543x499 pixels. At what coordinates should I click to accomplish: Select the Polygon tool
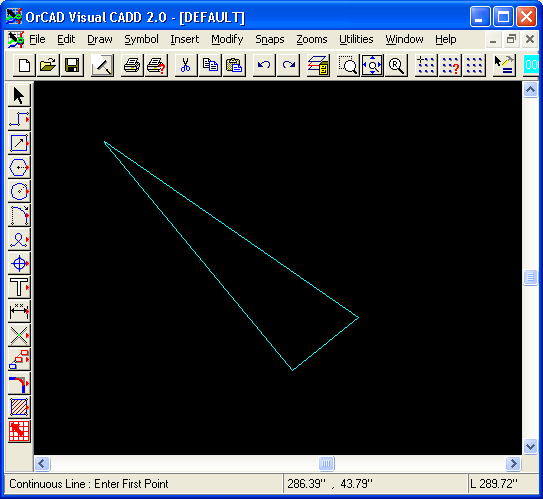pyautogui.click(x=19, y=167)
